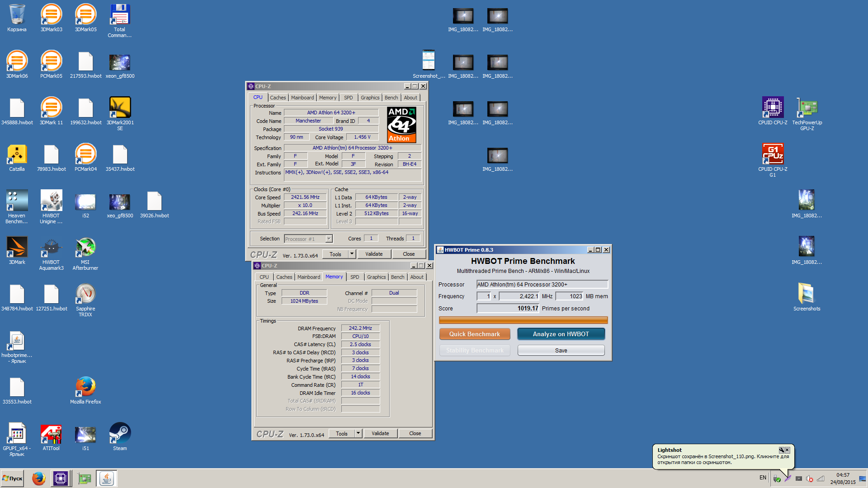The image size is (868, 488).
Task: Launch the Sapphire TRIXX shortcut
Action: pyautogui.click(x=85, y=300)
